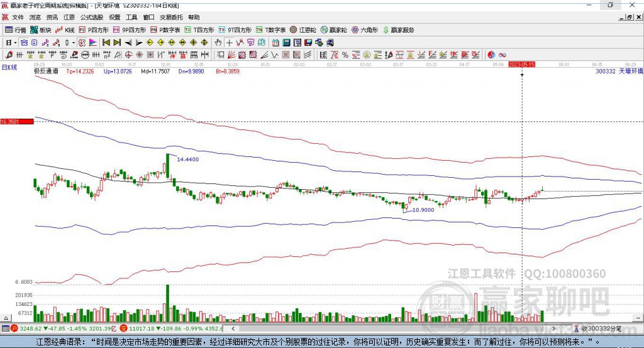Screen dimensions: 644x348
Task: Open the 资讯 menu
Action: [x=52, y=17]
